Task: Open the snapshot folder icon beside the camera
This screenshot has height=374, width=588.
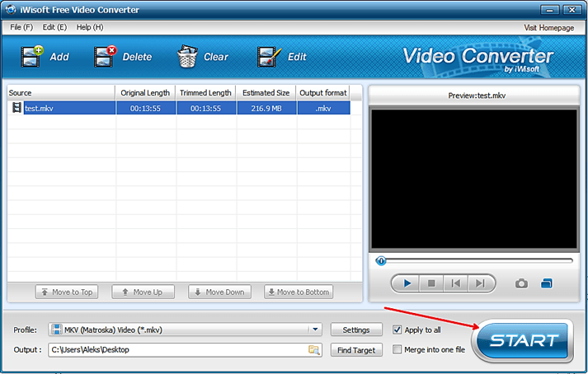Action: coord(546,283)
